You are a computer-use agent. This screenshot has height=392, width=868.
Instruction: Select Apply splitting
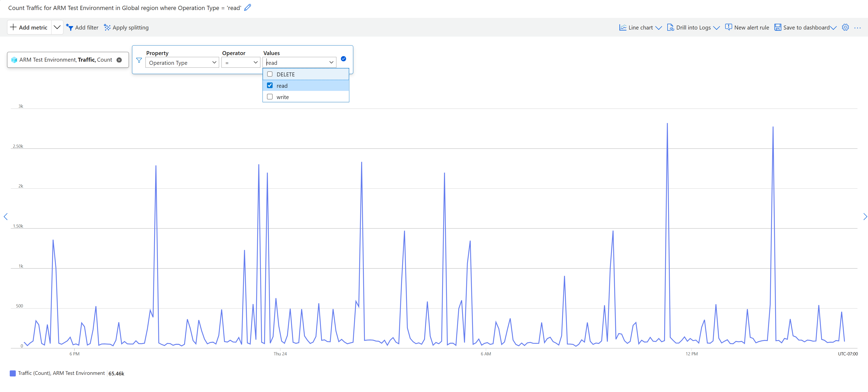[x=126, y=27]
